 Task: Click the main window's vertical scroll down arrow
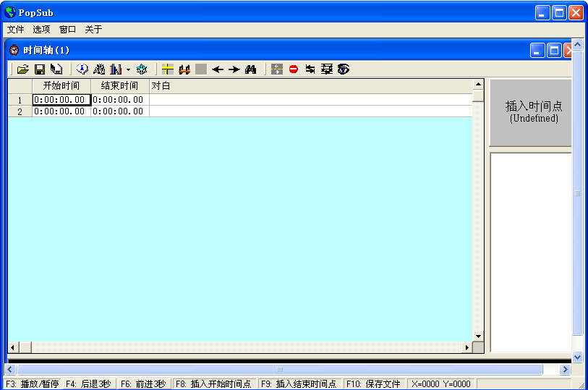(x=577, y=357)
